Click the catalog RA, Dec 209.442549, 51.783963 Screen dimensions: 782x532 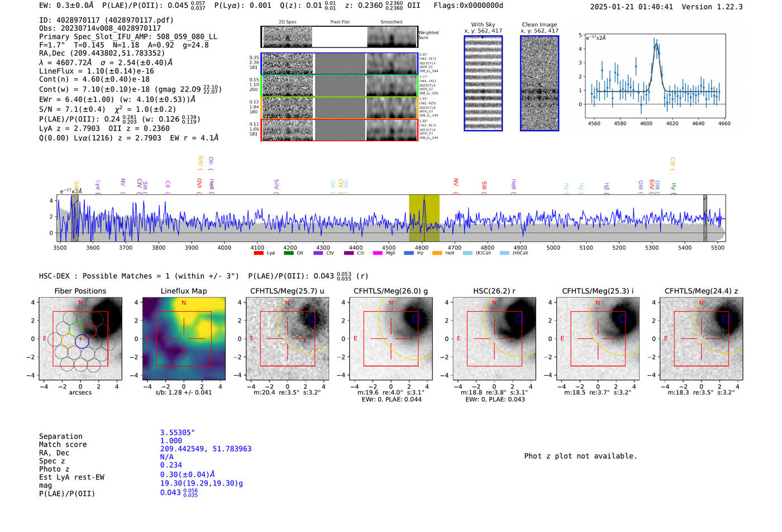tap(206, 449)
